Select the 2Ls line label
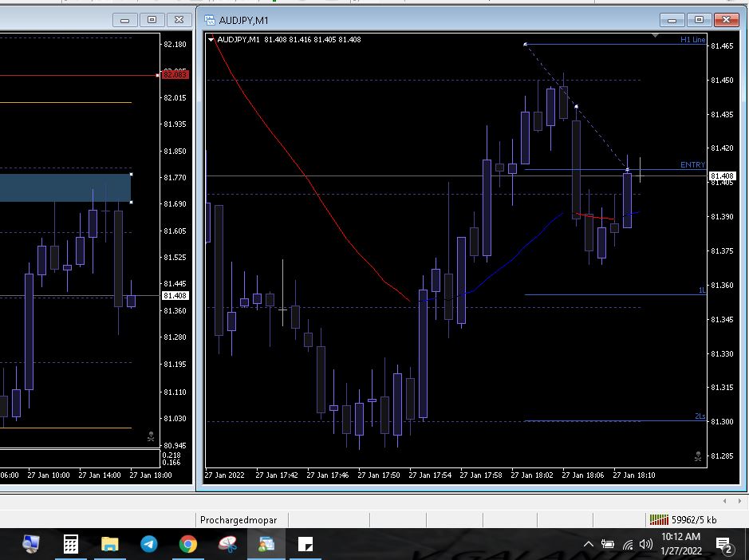 700,416
